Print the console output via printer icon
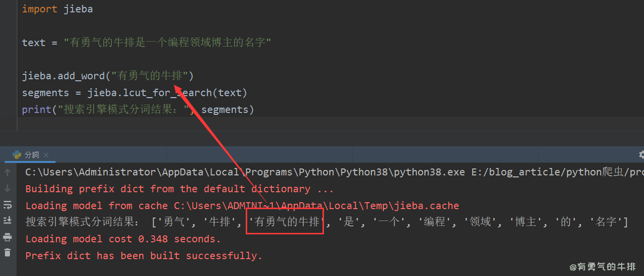Image resolution: width=644 pixels, height=276 pixels. (x=7, y=237)
